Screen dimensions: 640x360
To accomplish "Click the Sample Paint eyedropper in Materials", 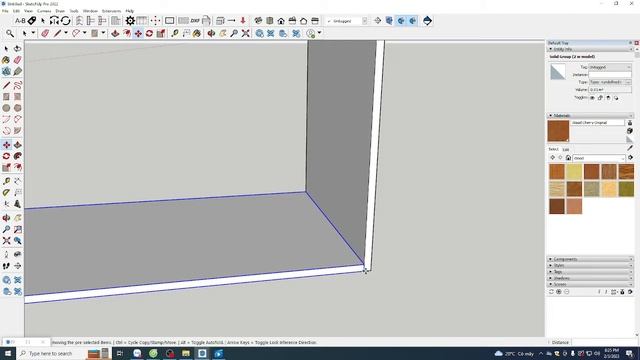I will (x=630, y=148).
